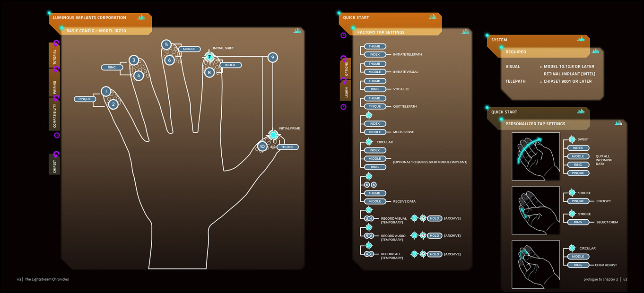This screenshot has width=644, height=293.
Task: Click PINQUE label on the hand diagram
Action: (x=85, y=99)
